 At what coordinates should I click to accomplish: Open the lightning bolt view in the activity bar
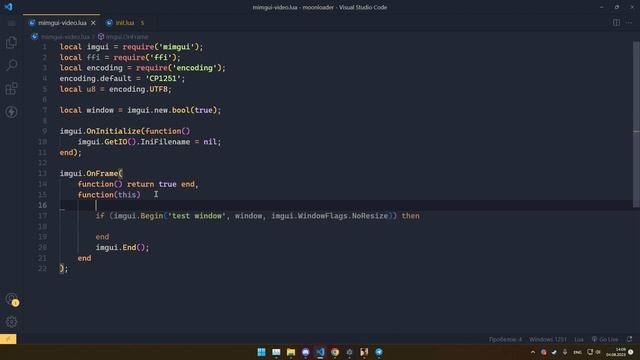(11, 112)
